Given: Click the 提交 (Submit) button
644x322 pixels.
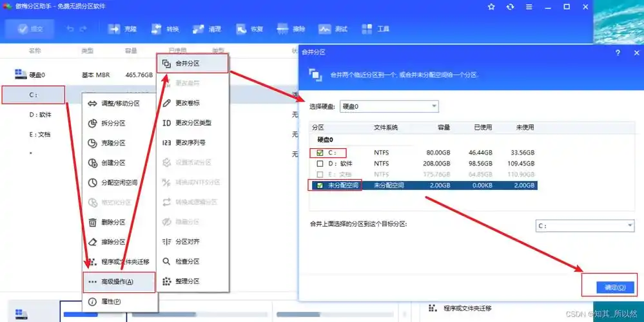Looking at the screenshot, I should (29, 30).
